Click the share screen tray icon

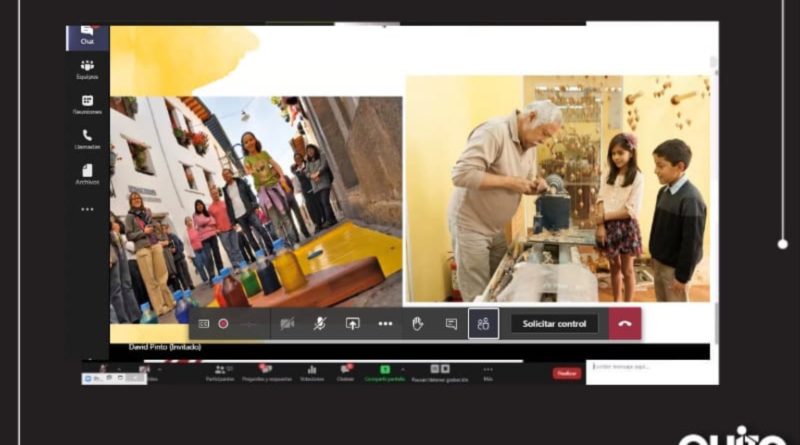(352, 324)
